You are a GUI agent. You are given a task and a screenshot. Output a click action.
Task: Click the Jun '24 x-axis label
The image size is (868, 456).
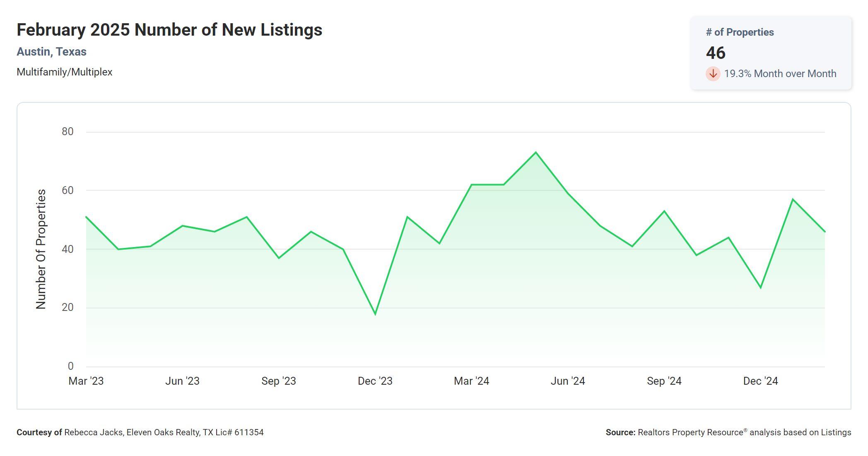tap(568, 381)
